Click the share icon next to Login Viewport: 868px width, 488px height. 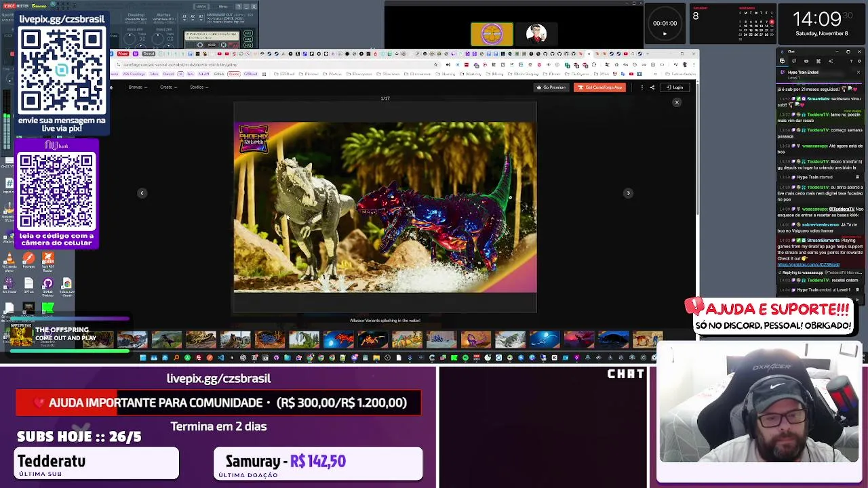652,87
